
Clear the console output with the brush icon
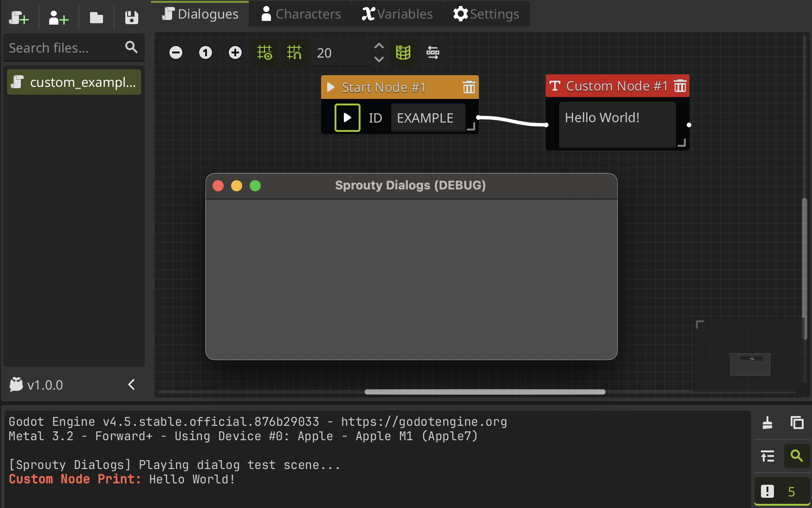coord(767,423)
